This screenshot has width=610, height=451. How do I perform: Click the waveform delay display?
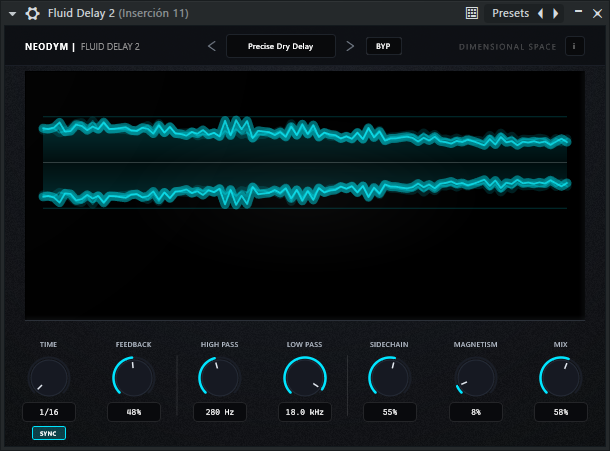pyautogui.click(x=305, y=195)
